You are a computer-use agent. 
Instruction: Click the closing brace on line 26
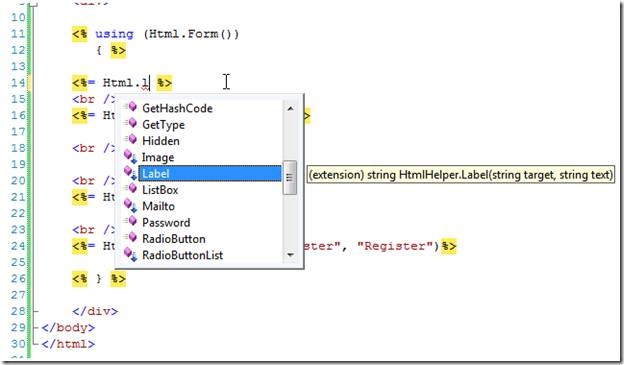point(99,279)
